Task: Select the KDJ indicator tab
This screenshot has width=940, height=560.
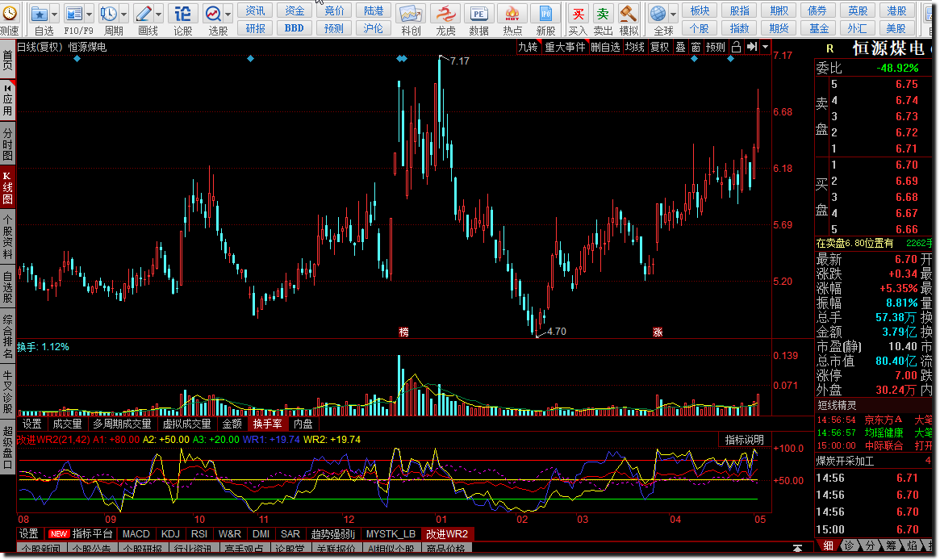Action: click(170, 533)
